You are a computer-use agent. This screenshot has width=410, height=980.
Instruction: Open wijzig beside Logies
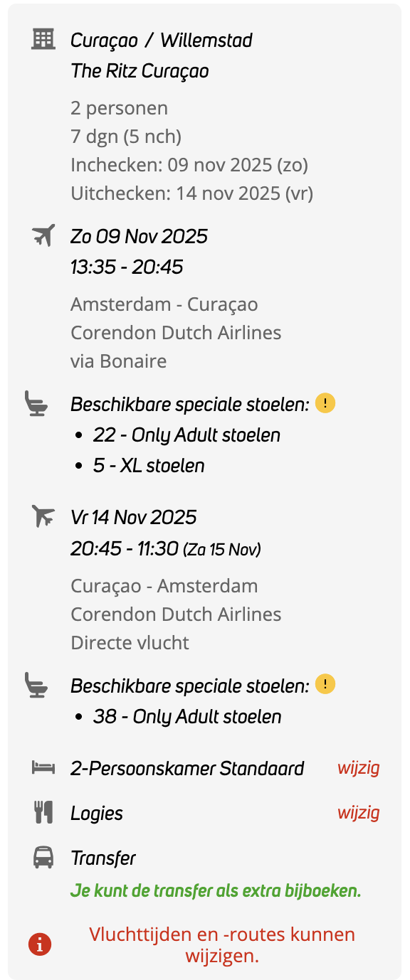(359, 813)
